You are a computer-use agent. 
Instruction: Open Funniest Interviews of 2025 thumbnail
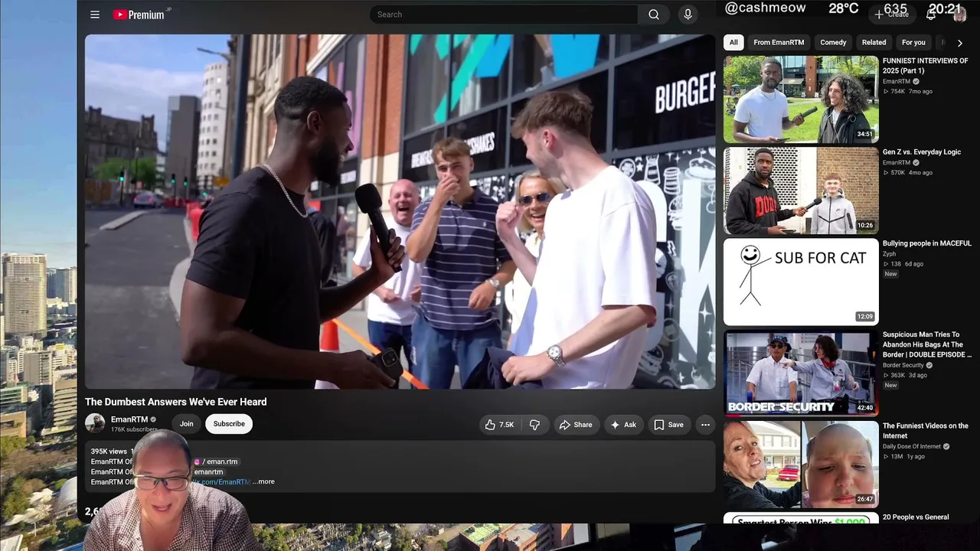801,99
